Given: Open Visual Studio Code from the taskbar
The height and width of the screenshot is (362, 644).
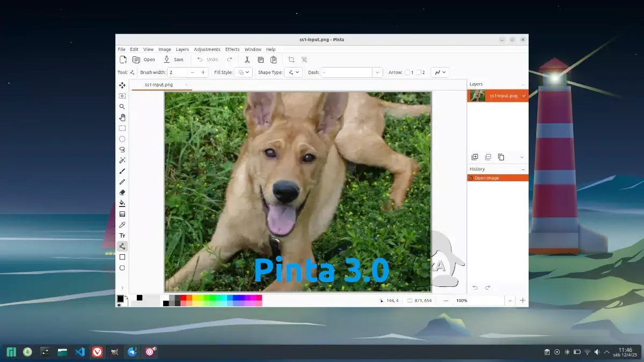Looking at the screenshot, I should [80, 352].
